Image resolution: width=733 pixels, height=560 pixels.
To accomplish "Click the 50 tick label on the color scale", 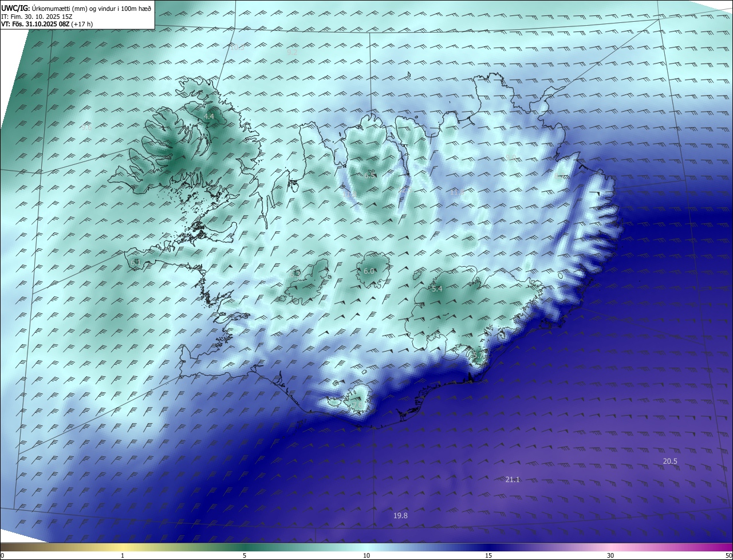I will pos(728,555).
